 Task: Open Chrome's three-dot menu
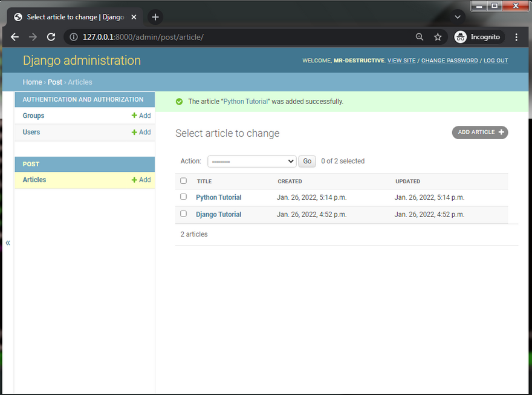516,37
